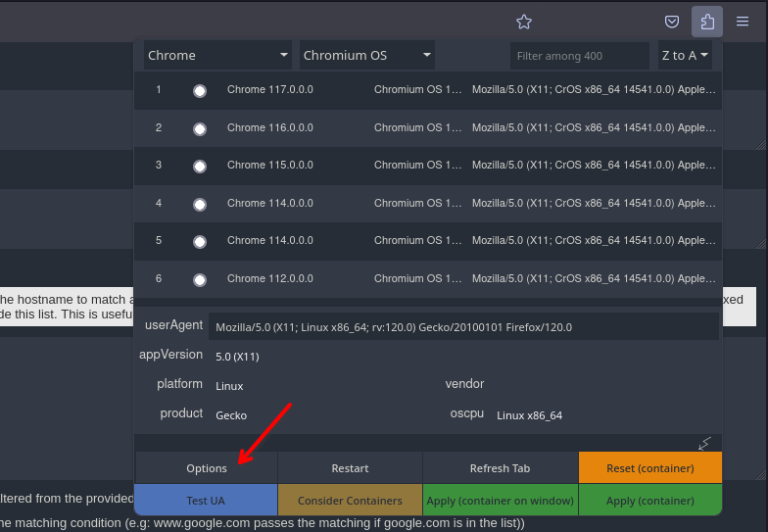This screenshot has width=768, height=532.
Task: Open the Chrome browser dropdown
Action: pos(217,55)
